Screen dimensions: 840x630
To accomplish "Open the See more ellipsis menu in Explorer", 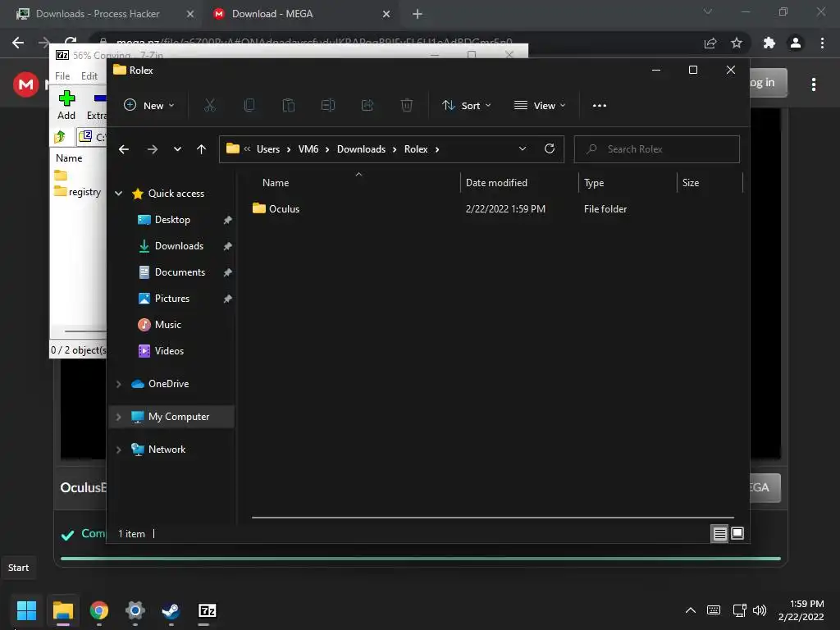I will click(x=600, y=106).
